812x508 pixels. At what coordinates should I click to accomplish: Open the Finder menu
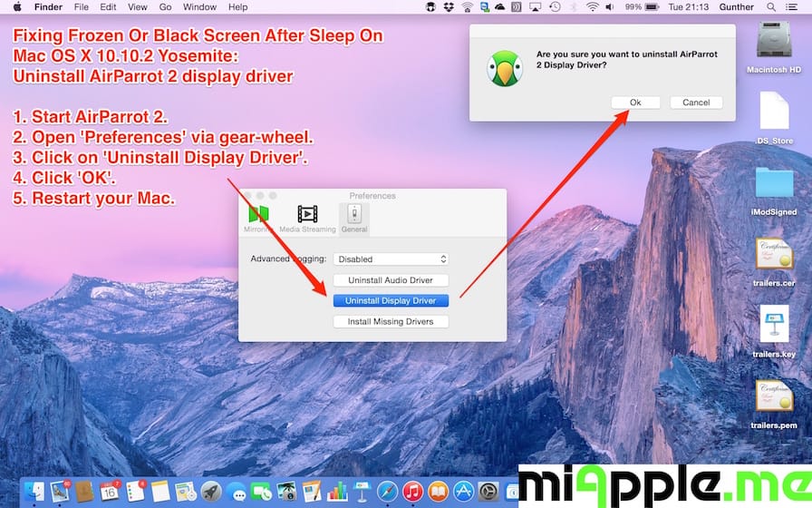coord(48,6)
